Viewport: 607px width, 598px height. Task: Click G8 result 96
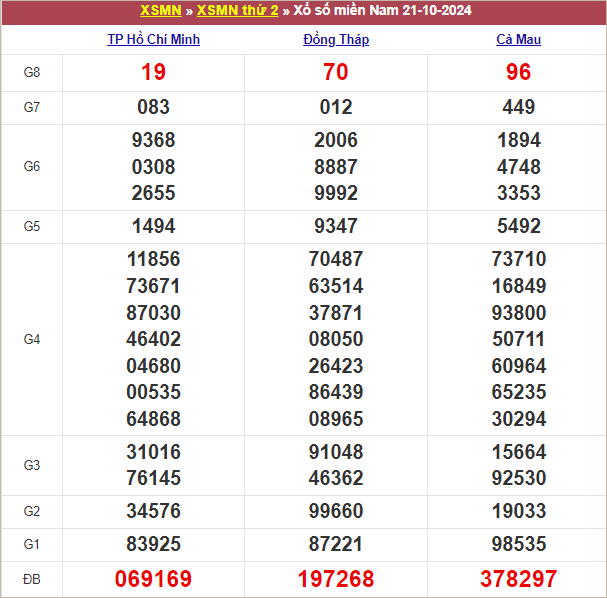[518, 72]
